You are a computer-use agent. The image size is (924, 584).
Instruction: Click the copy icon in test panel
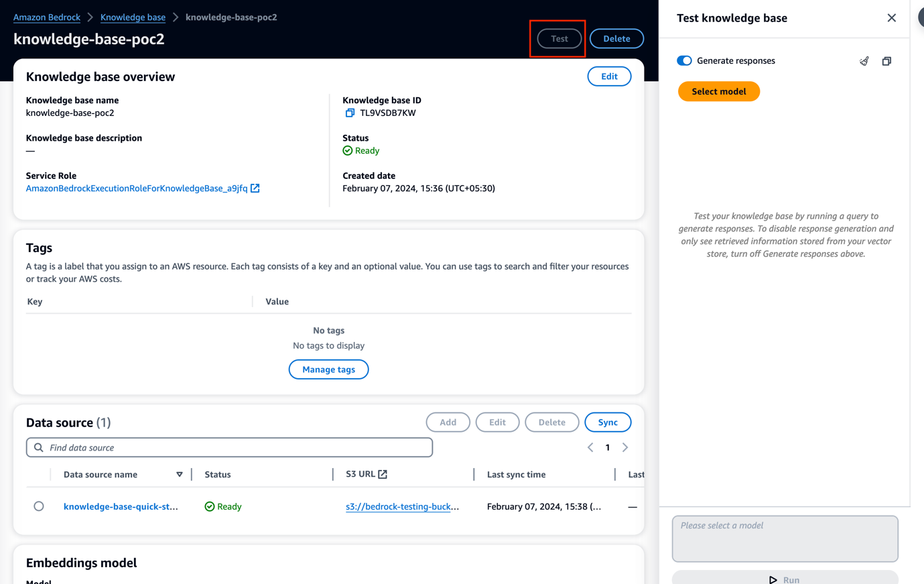(x=886, y=61)
